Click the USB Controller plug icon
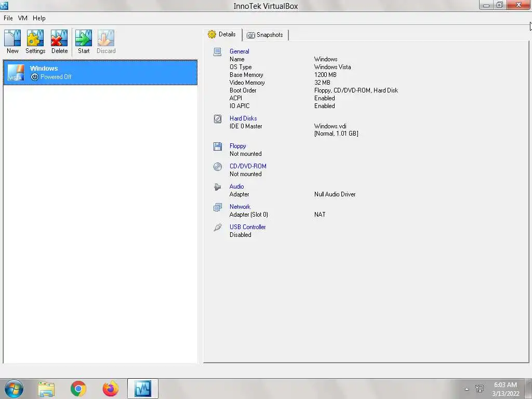This screenshot has height=399, width=532. coord(218,228)
